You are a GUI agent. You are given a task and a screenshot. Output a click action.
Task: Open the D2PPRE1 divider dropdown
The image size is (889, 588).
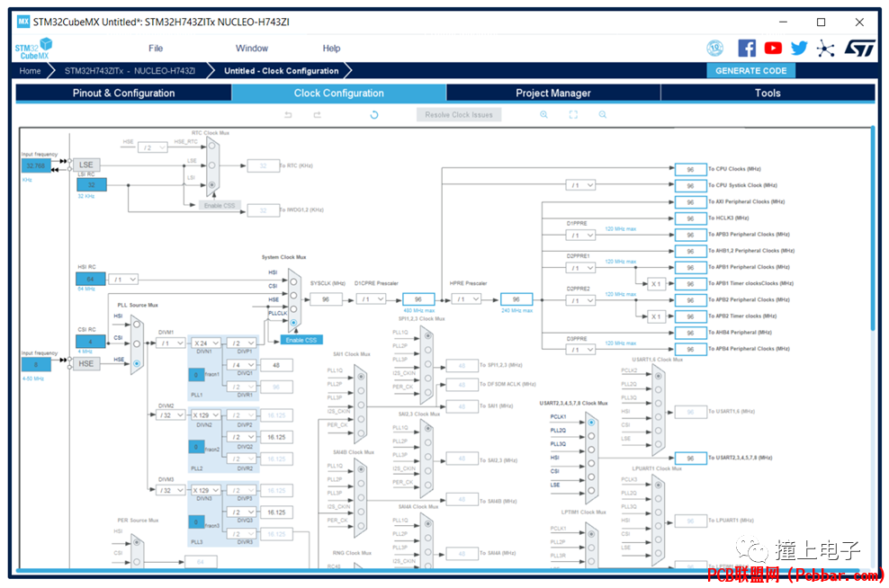pyautogui.click(x=580, y=268)
